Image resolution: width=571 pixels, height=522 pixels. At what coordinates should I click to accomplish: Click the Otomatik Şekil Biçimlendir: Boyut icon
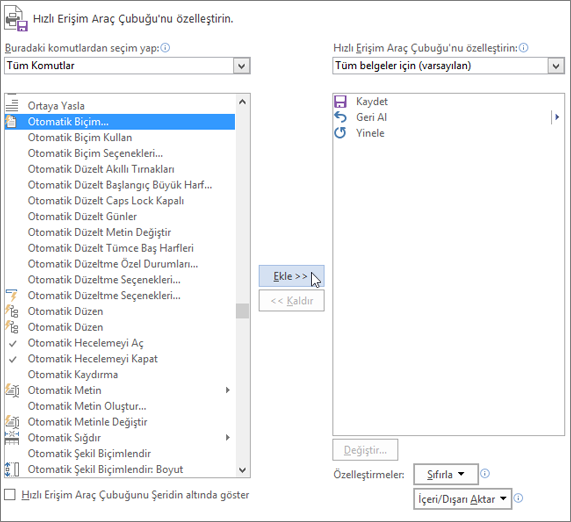tap(12, 469)
